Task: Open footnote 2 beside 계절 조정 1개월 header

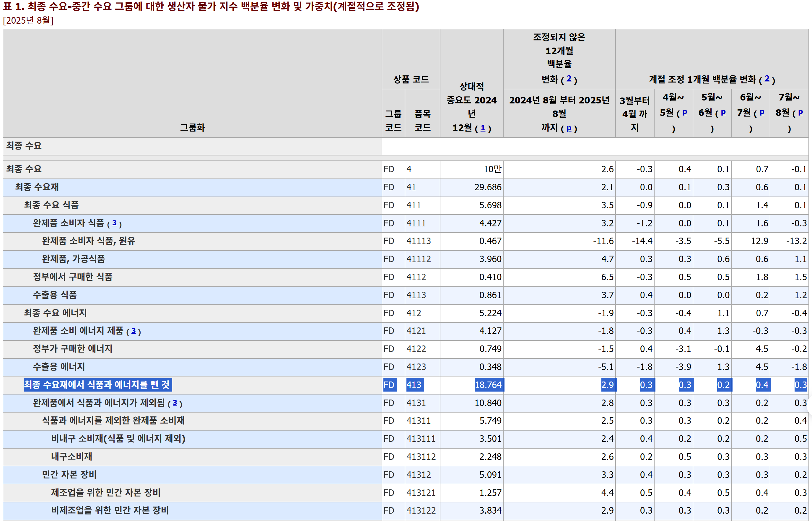Action: point(767,79)
